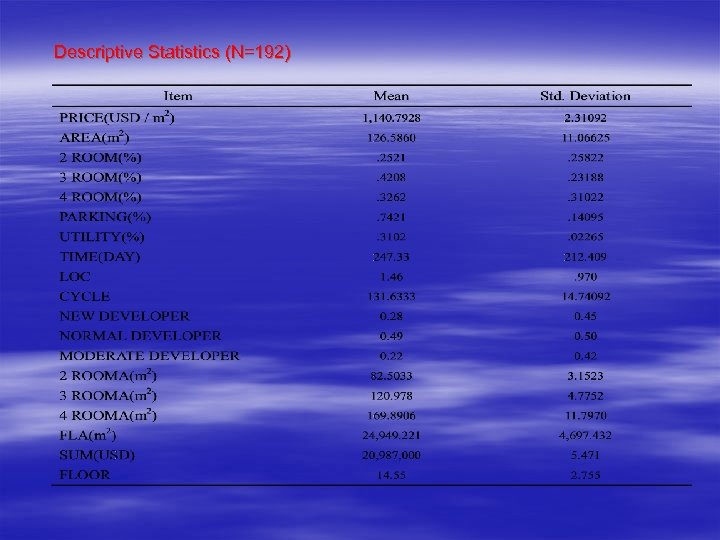Click the std deviation value 4,697.432

pyautogui.click(x=585, y=435)
